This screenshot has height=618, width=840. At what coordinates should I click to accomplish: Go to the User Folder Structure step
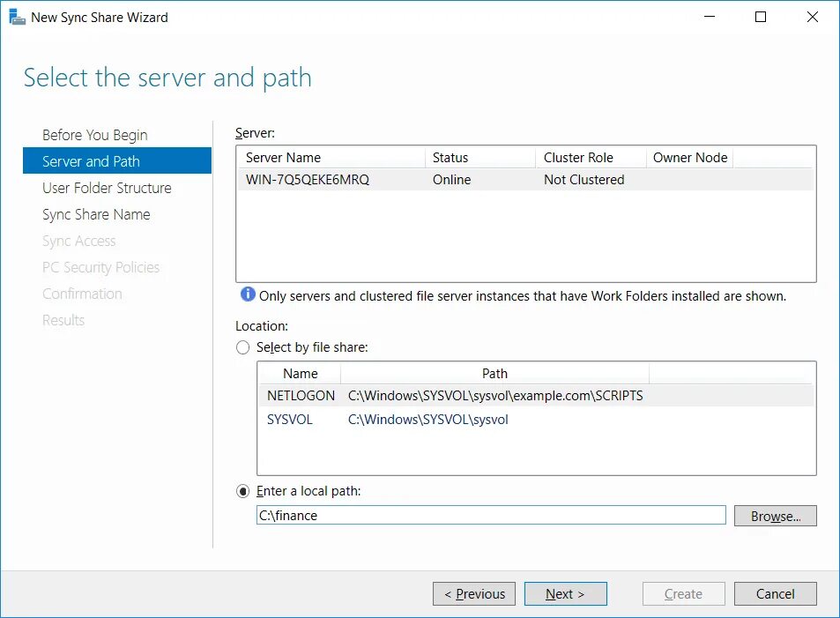(107, 188)
